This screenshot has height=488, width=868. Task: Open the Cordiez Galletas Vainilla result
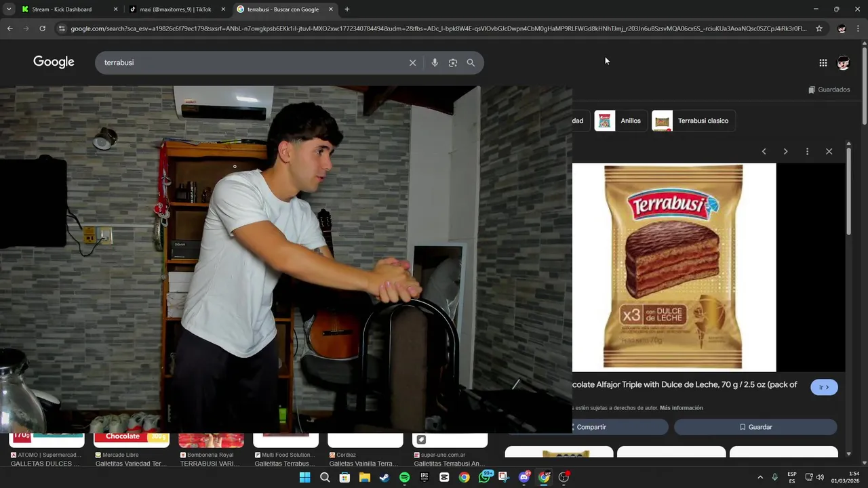pyautogui.click(x=365, y=459)
